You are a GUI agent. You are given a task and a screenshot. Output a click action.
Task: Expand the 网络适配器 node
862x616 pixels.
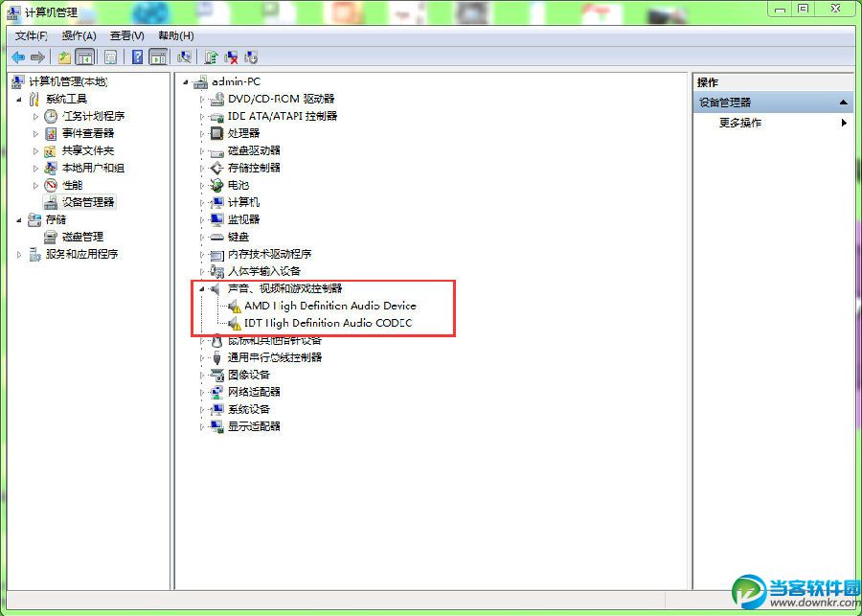(x=201, y=392)
